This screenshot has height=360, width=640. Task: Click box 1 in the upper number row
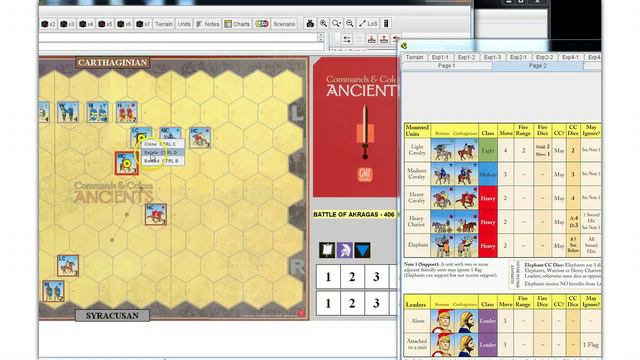[x=328, y=277]
